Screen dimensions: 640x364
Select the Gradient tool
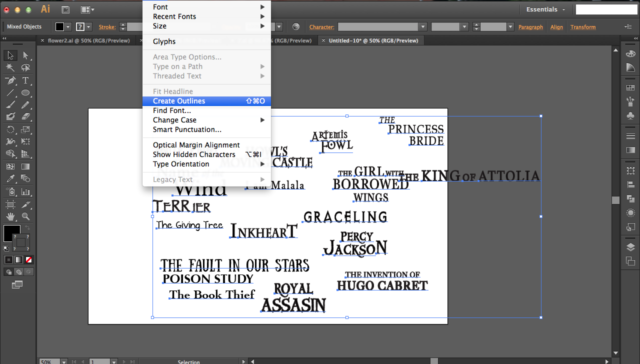(x=25, y=166)
